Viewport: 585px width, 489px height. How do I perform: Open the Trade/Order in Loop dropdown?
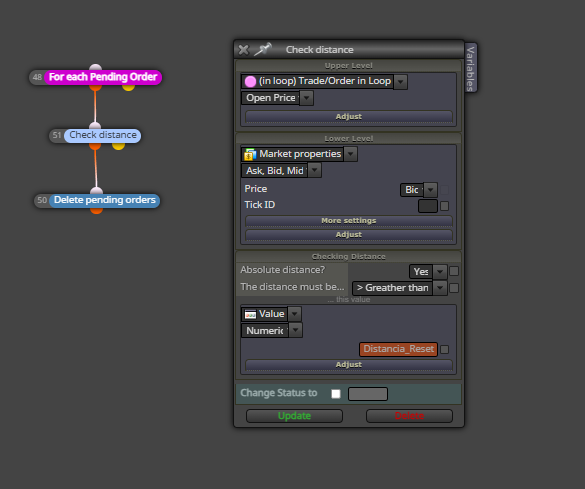[400, 82]
